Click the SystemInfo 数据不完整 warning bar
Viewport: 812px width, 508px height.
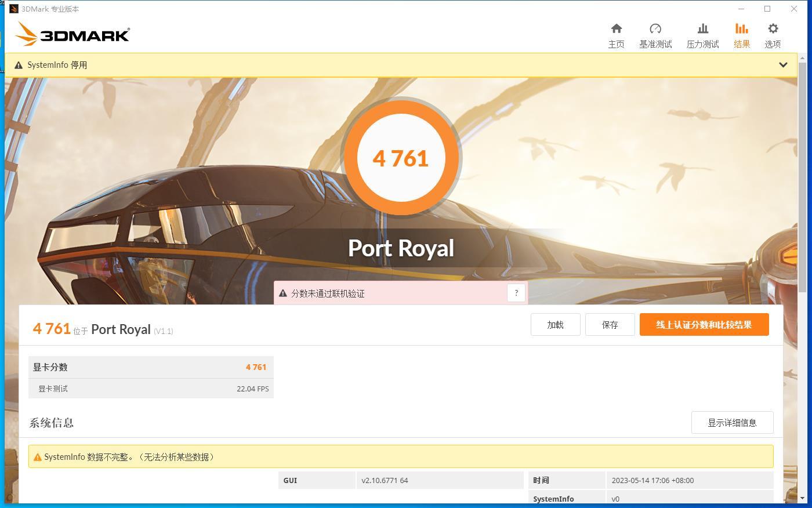pyautogui.click(x=401, y=456)
